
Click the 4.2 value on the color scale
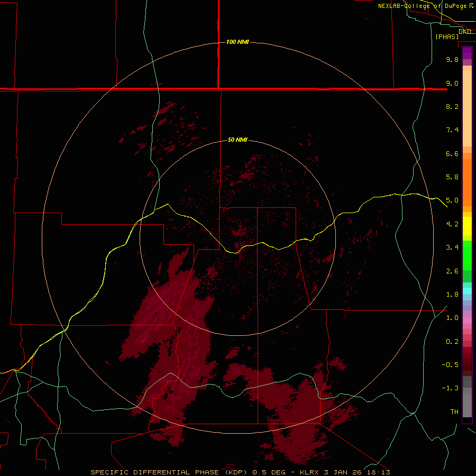pos(452,224)
